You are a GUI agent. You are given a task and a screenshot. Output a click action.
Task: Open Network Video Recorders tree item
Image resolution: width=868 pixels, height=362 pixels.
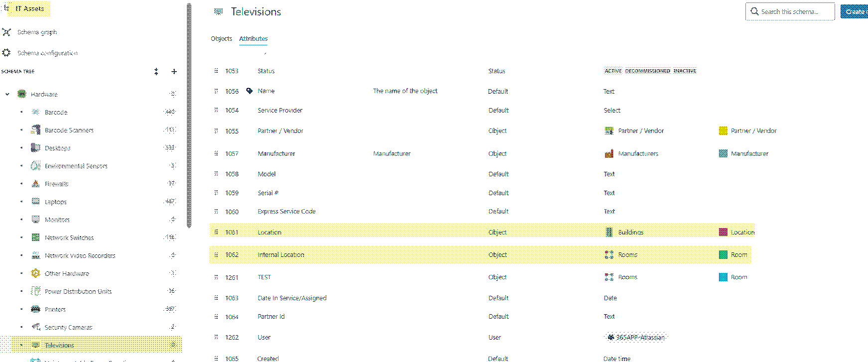tap(80, 255)
